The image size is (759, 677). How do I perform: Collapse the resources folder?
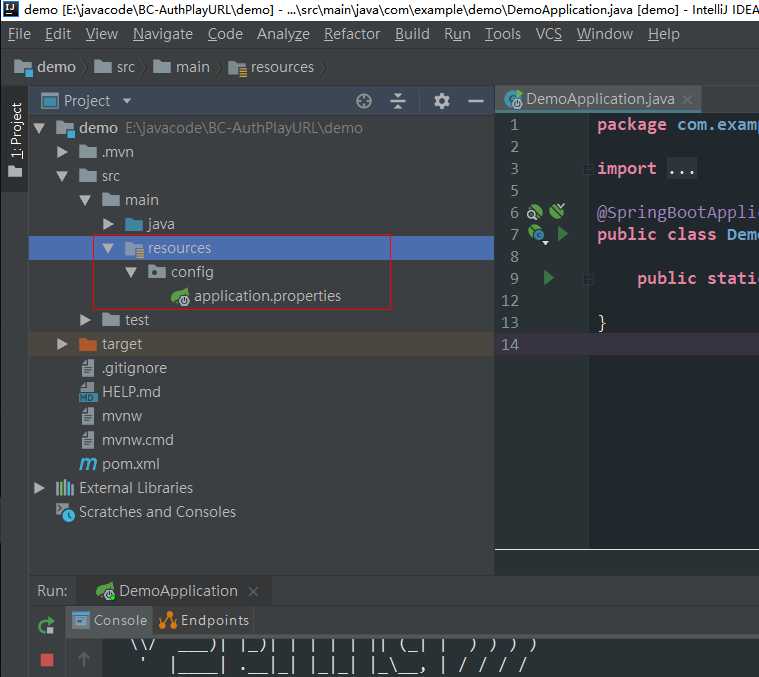point(109,248)
